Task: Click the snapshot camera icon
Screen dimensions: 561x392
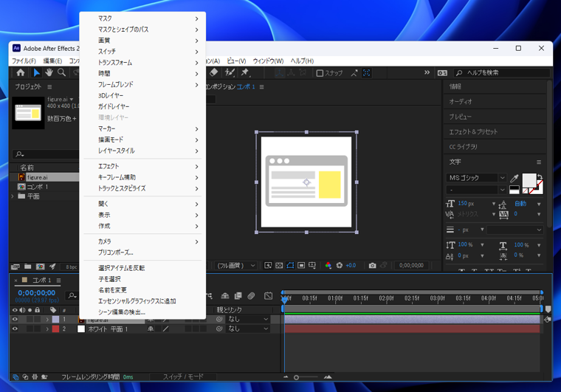Action: (373, 265)
